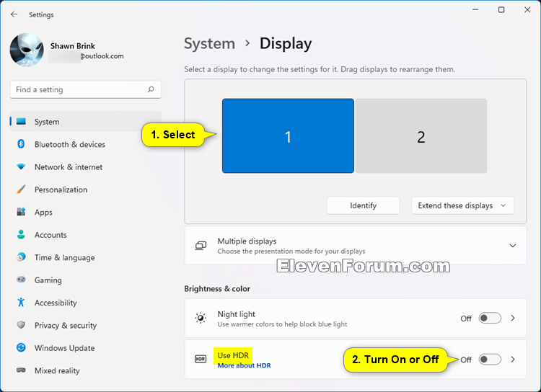Click the Accessibility figure icon
This screenshot has height=392, width=541.
(21, 303)
